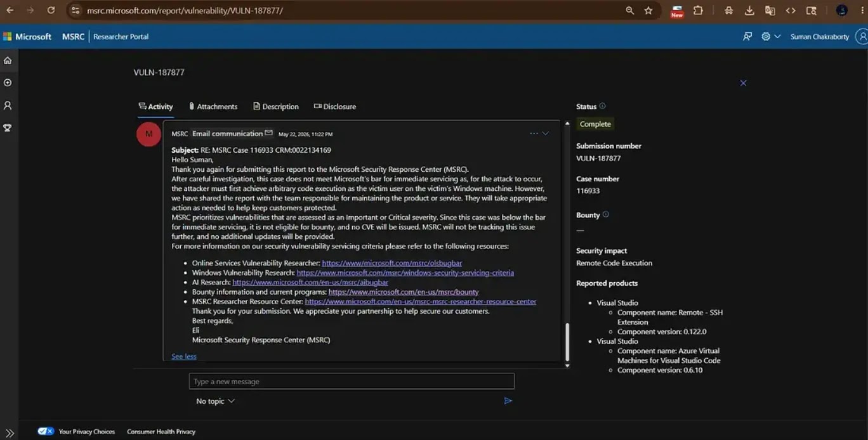
Task: Open the browser profile avatar
Action: click(842, 10)
